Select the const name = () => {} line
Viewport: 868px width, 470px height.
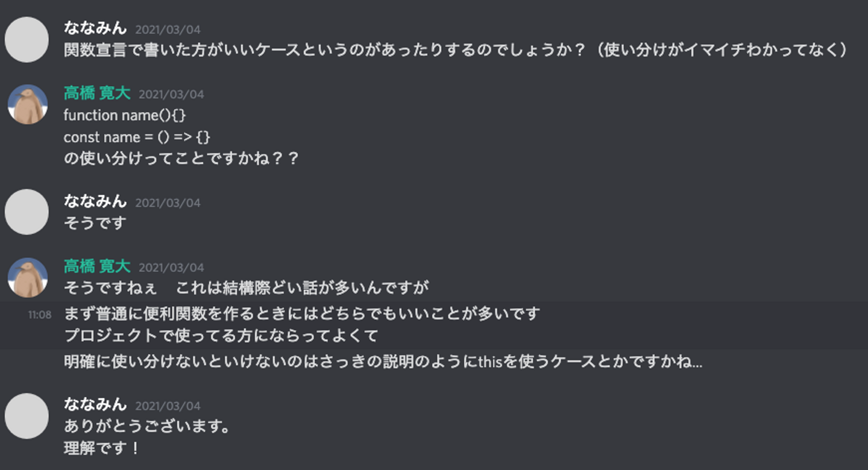point(137,137)
